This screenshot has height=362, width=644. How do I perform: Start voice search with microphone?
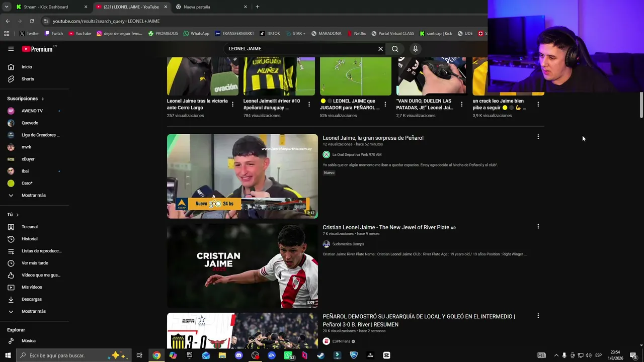pos(415,49)
